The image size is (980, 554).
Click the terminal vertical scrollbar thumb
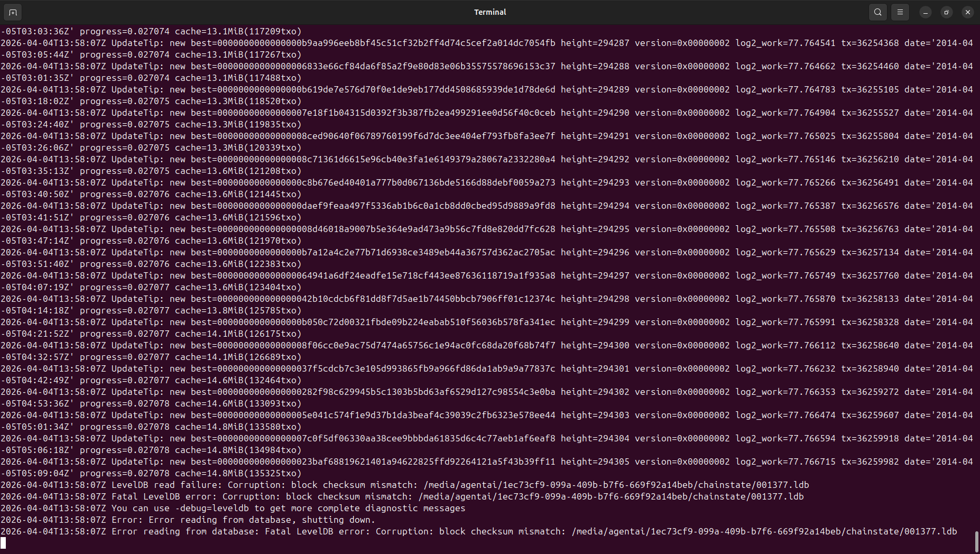point(976,541)
